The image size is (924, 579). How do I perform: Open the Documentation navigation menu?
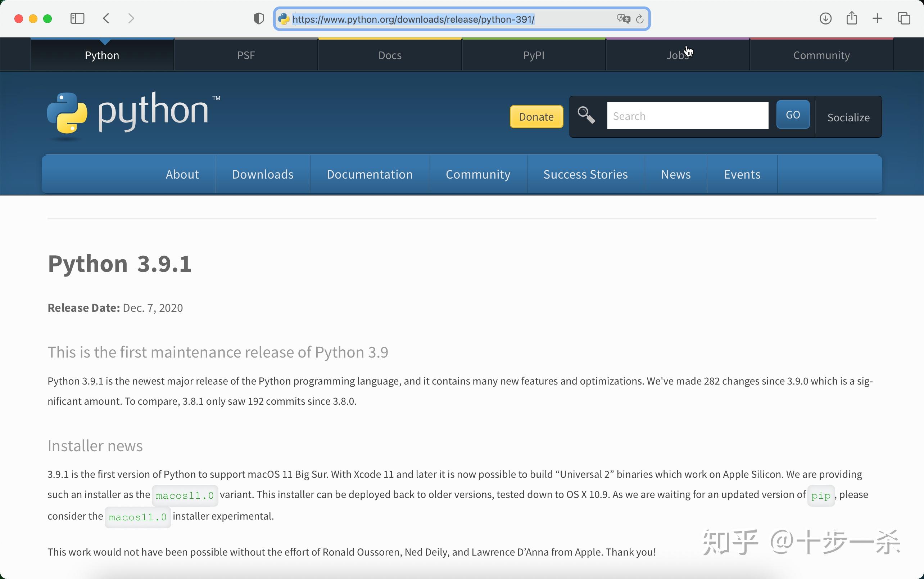369,174
